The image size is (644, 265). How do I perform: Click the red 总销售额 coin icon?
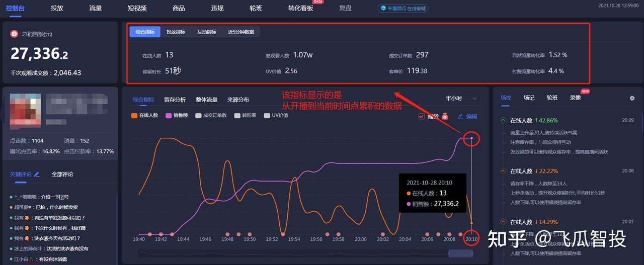pos(14,34)
